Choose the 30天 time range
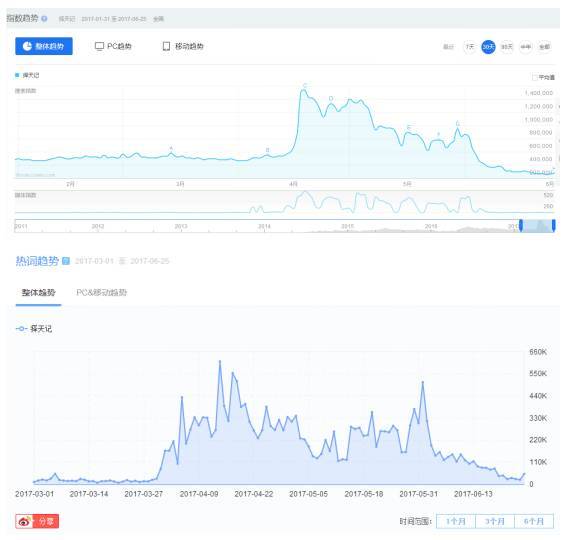 coord(488,47)
